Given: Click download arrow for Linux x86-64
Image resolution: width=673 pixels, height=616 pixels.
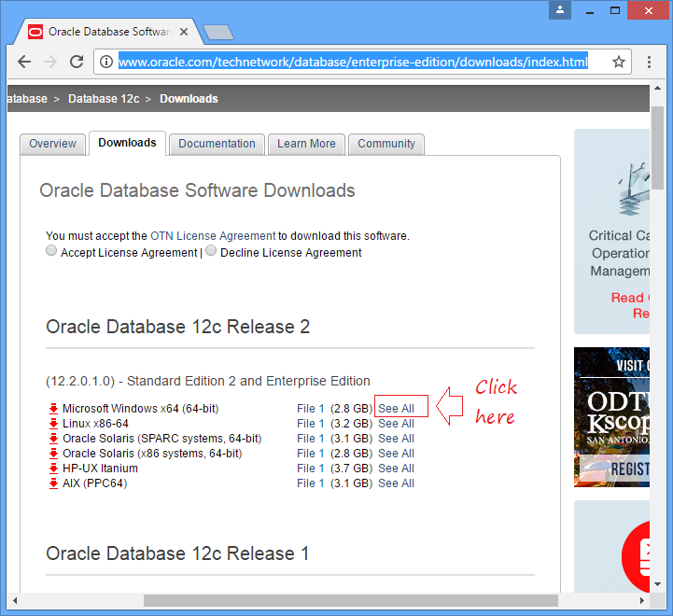Looking at the screenshot, I should point(53,424).
